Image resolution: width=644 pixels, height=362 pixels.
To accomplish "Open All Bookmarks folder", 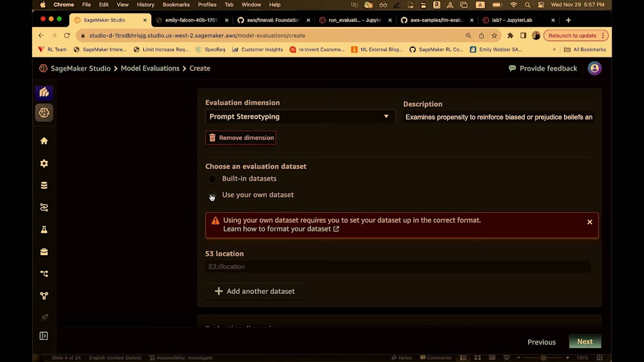I will pyautogui.click(x=585, y=49).
